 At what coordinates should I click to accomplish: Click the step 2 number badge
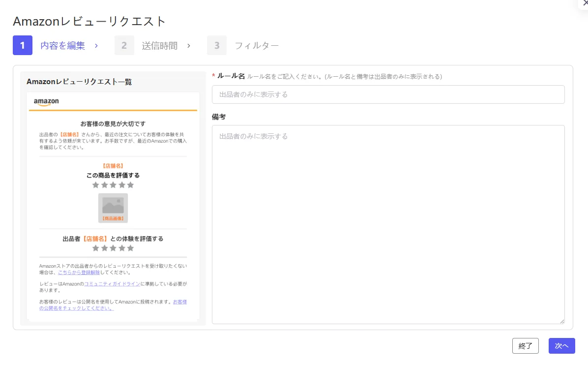(x=124, y=45)
